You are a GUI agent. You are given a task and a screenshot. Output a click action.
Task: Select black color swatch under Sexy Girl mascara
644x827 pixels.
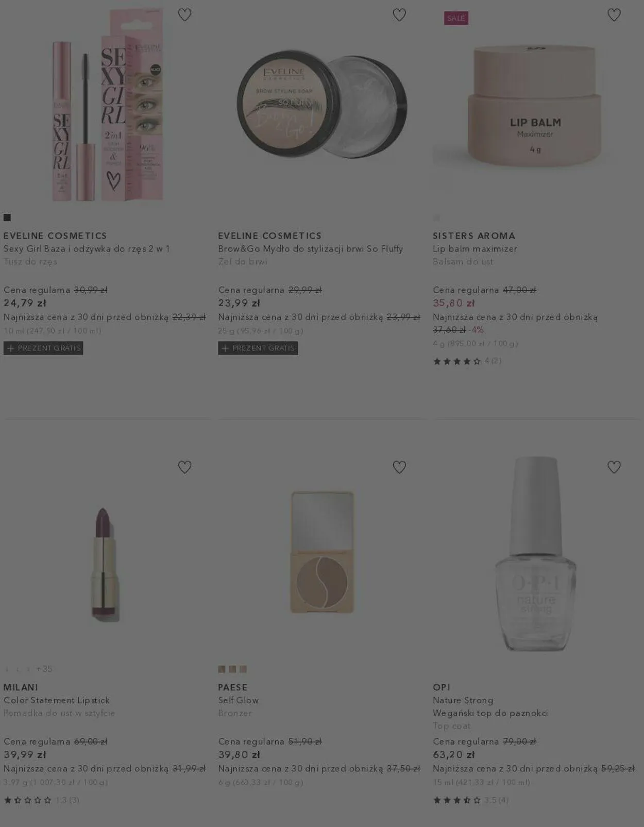pos(7,217)
